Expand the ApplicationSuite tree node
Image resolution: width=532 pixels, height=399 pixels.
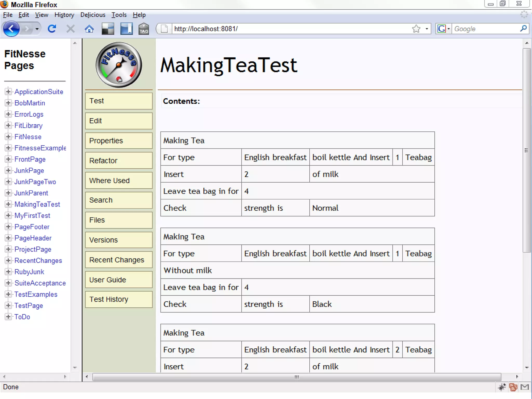tap(8, 92)
